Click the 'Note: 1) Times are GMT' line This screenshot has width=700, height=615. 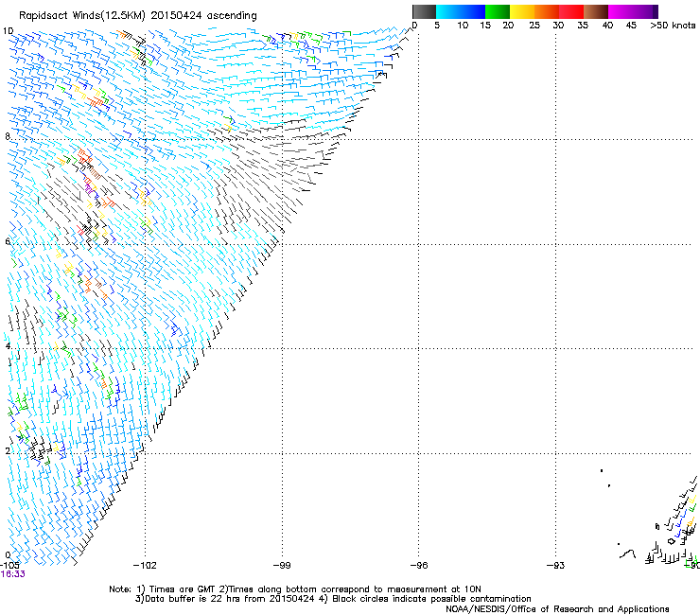[x=295, y=589]
